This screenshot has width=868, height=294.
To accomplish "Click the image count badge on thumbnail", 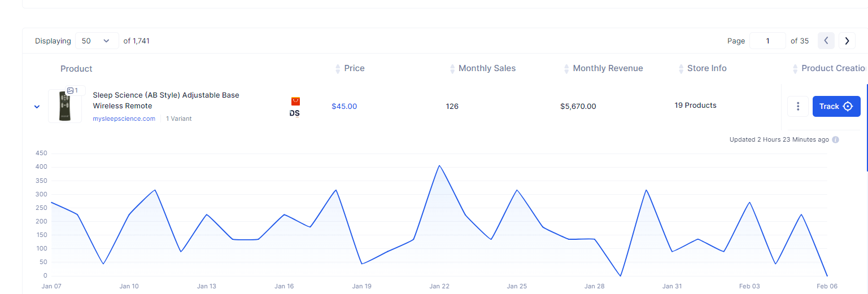I will tap(72, 90).
